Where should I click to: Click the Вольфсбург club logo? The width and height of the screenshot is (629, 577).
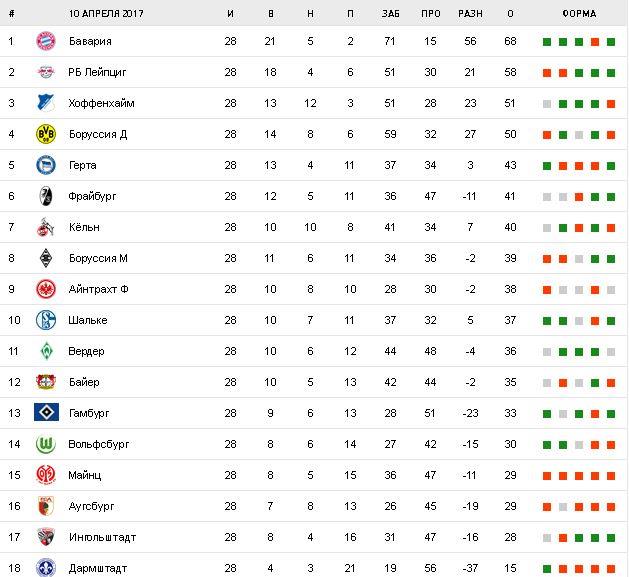45,444
